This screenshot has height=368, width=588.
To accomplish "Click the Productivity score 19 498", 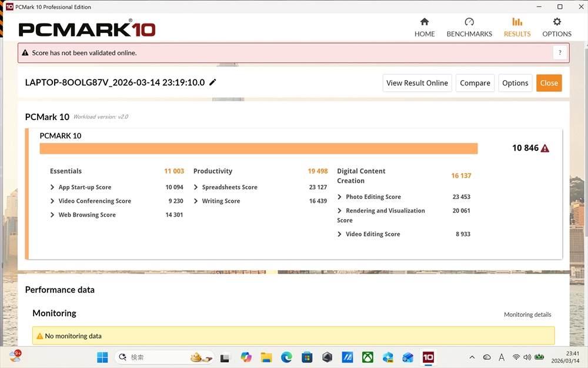I will coord(318,171).
